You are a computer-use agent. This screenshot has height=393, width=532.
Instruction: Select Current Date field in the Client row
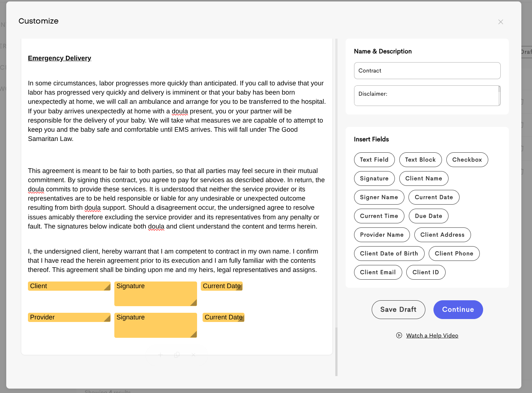pos(221,286)
